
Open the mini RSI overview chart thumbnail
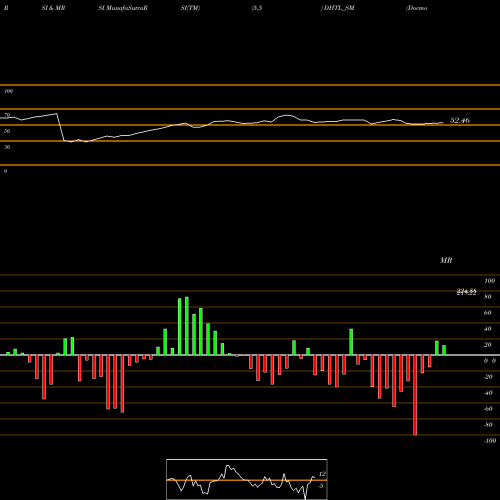click(x=247, y=479)
